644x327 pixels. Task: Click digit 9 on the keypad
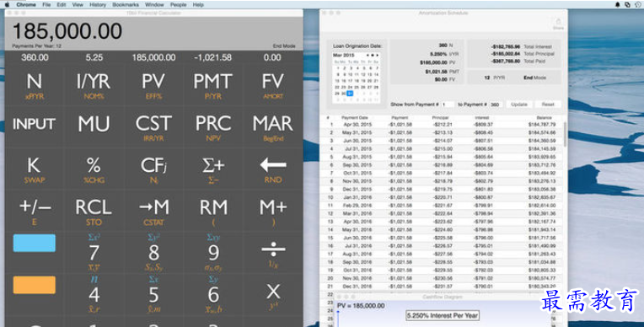click(x=212, y=253)
